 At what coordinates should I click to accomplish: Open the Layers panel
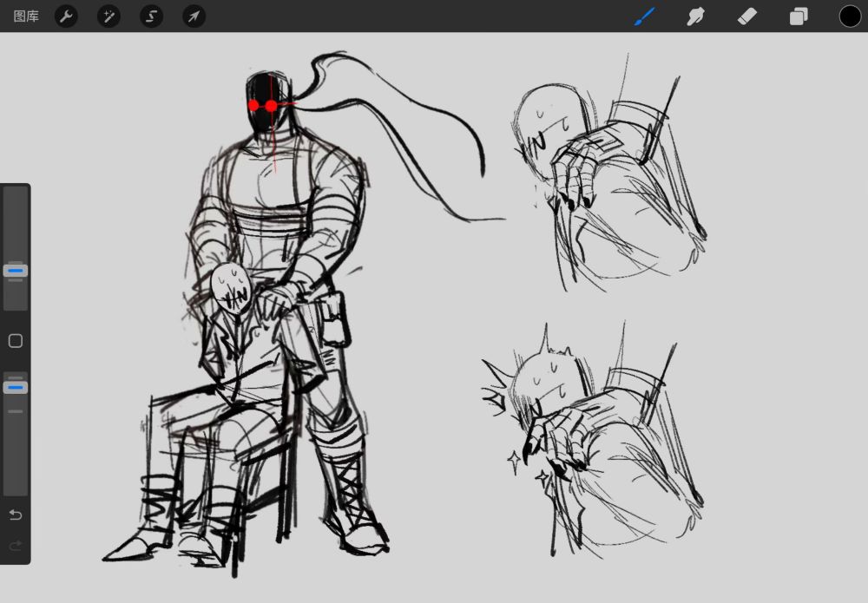point(799,16)
